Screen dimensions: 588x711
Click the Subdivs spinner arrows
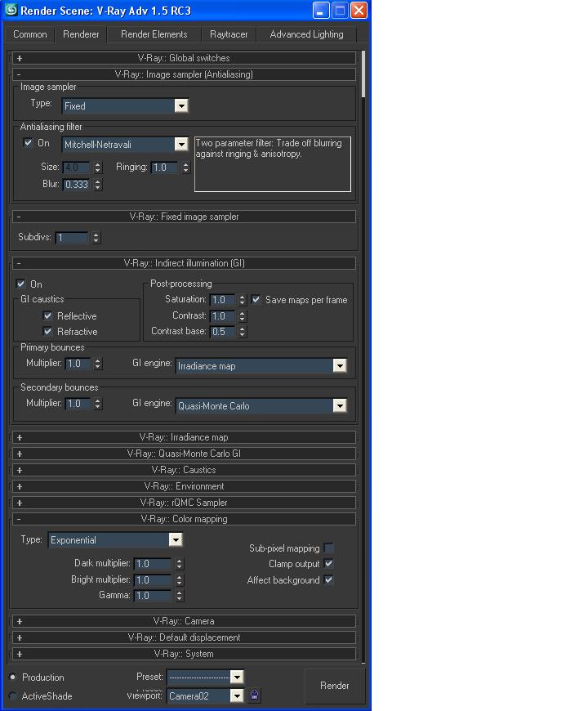coord(96,238)
